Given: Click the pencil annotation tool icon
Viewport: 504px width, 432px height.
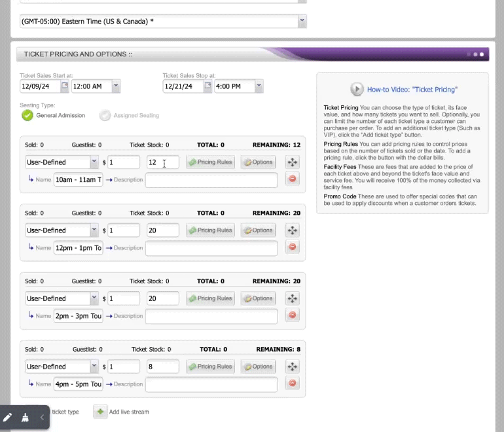Looking at the screenshot, I should pyautogui.click(x=7, y=418).
